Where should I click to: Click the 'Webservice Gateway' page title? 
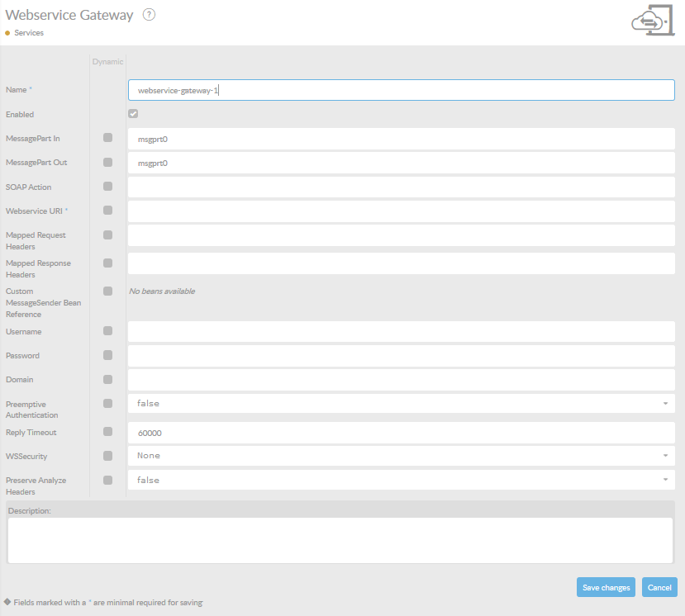(x=69, y=15)
